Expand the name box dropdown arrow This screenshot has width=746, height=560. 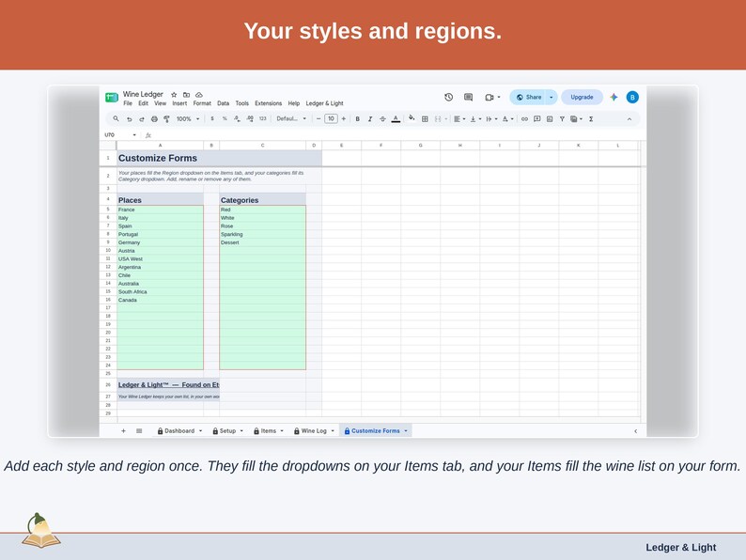[x=134, y=135]
